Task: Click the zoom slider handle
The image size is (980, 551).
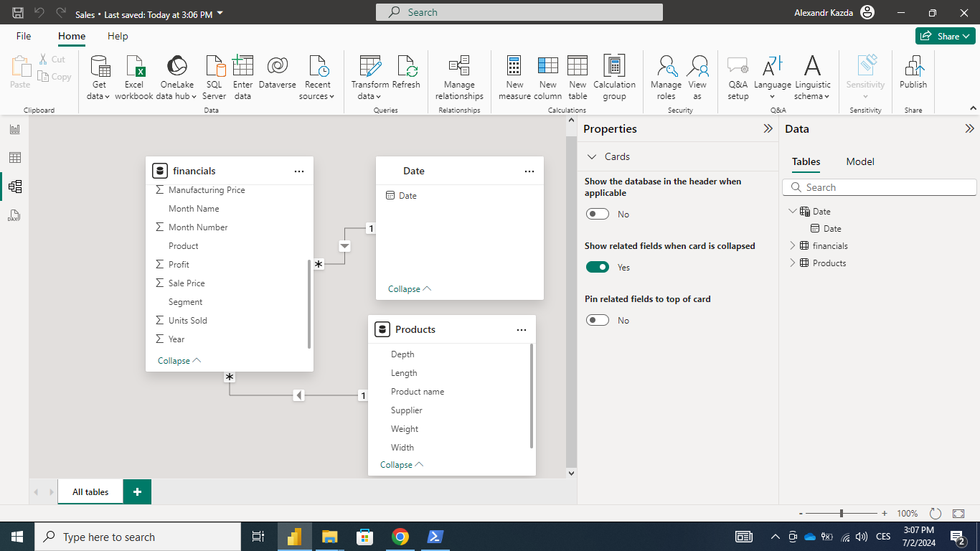Action: pyautogui.click(x=841, y=513)
